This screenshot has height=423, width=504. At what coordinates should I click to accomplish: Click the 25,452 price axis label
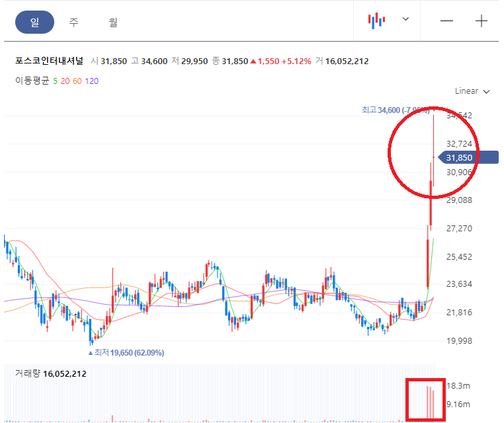459,256
